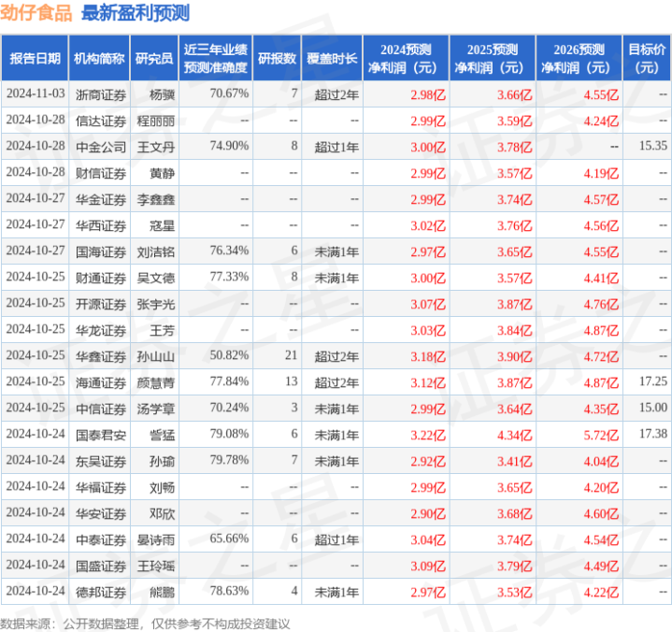Image resolution: width=672 pixels, height=632 pixels.
Task: Click 2026 forecast 5.72亿
Action: (601, 435)
